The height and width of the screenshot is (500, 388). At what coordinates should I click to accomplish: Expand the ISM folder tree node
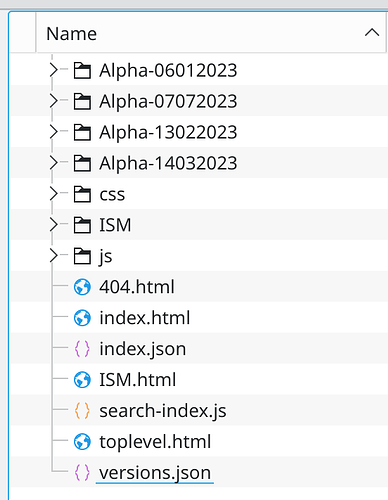point(53,225)
